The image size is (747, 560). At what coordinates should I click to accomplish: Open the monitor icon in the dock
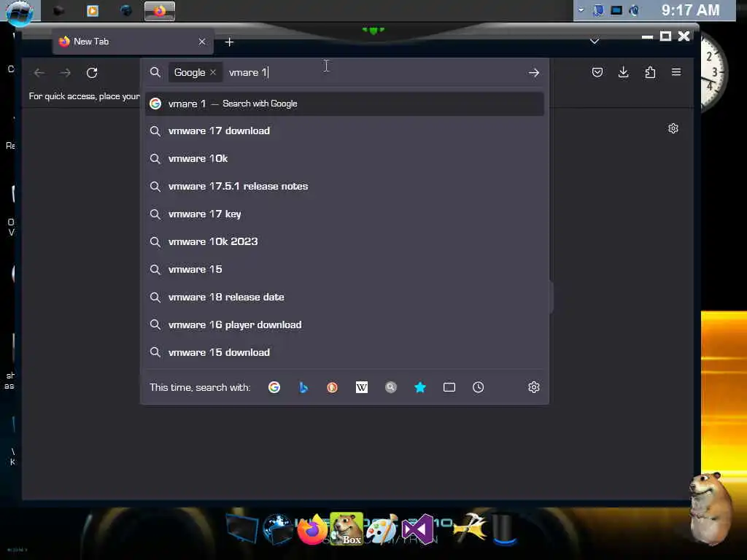242,529
